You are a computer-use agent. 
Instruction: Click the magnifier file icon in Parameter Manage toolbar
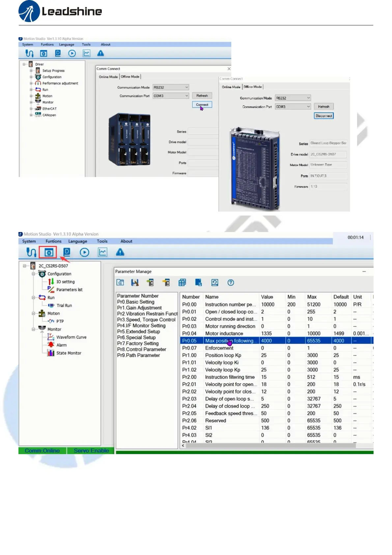pos(120,282)
